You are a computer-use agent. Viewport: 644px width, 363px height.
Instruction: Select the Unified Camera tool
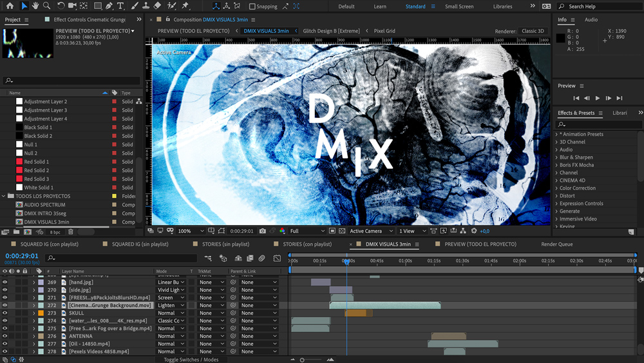point(72,6)
